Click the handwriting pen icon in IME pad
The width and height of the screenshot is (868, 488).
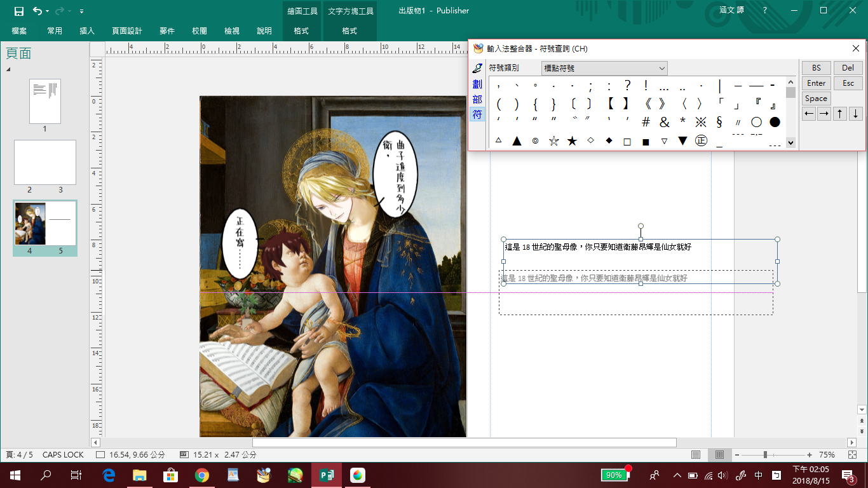(477, 68)
